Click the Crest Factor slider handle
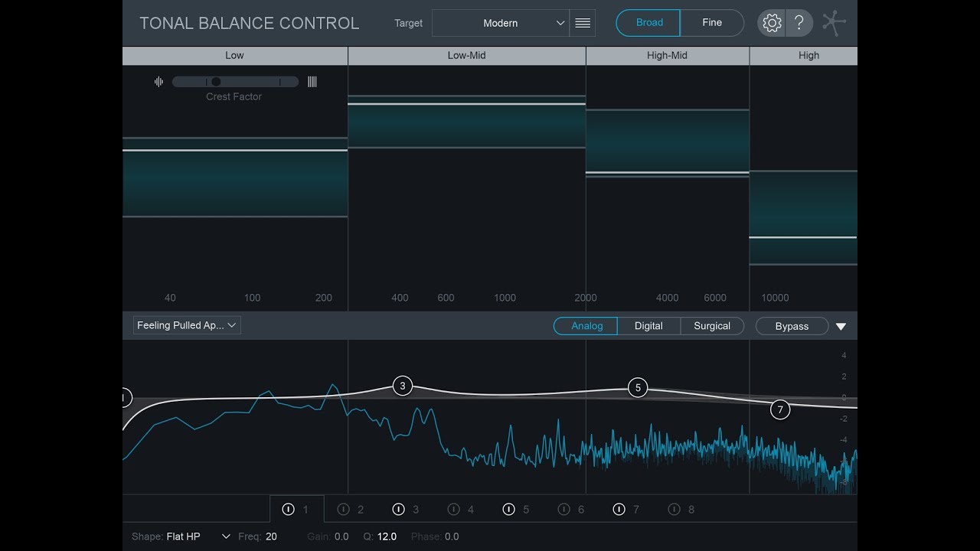The image size is (980, 551). tap(216, 82)
